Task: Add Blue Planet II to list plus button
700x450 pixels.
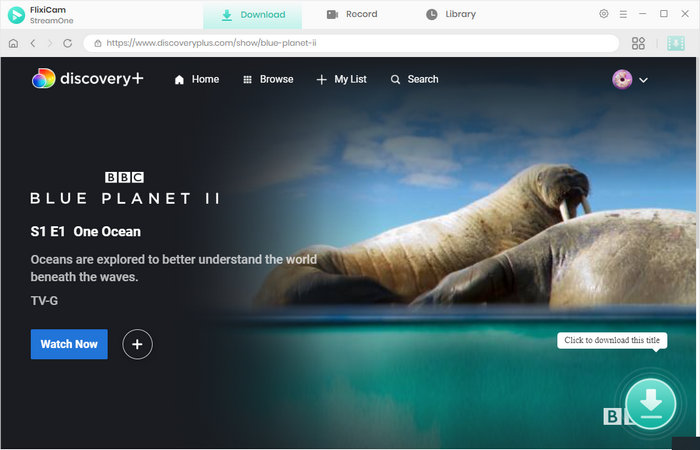Action: pos(138,344)
